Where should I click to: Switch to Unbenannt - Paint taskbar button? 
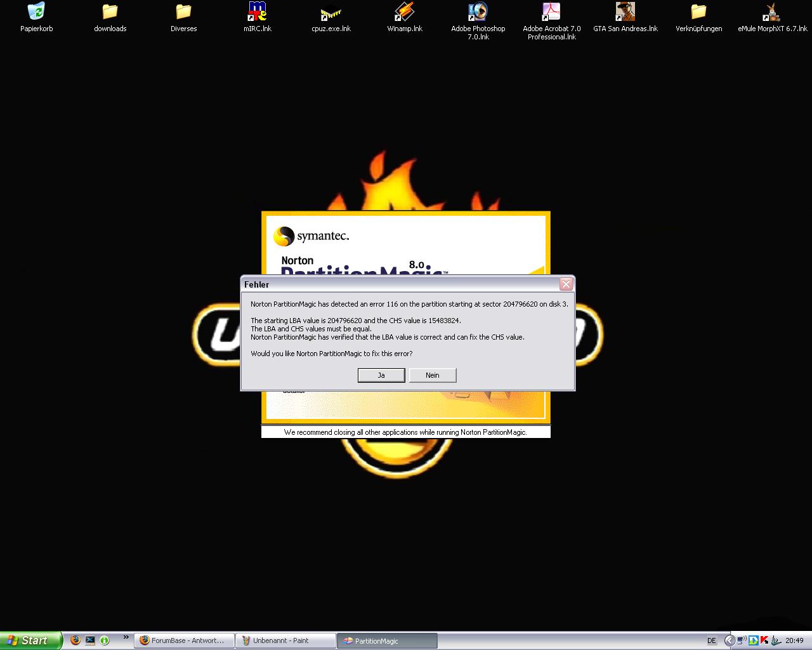285,640
